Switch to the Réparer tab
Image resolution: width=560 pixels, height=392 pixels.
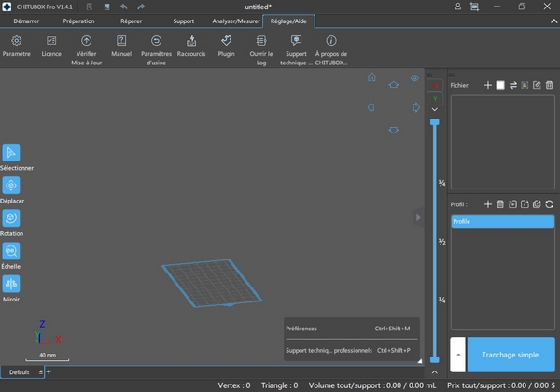click(131, 21)
